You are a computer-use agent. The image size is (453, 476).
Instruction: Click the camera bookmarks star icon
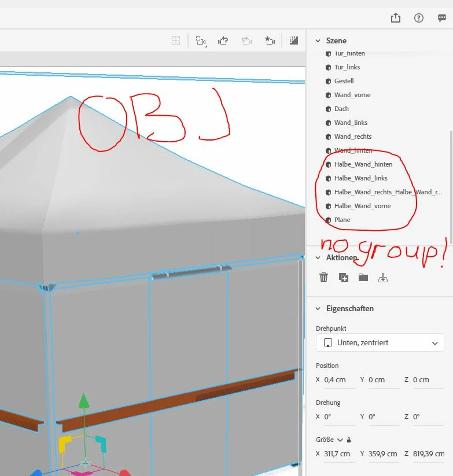[270, 40]
